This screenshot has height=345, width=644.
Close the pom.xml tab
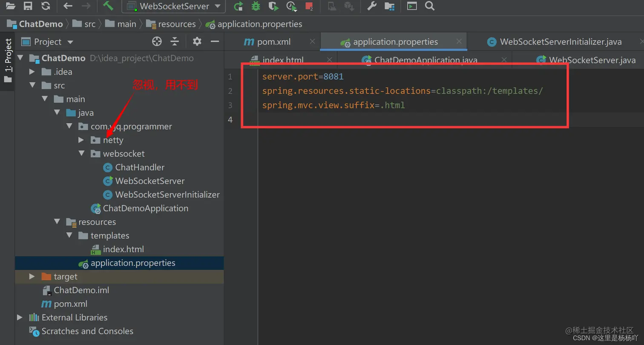pos(313,41)
